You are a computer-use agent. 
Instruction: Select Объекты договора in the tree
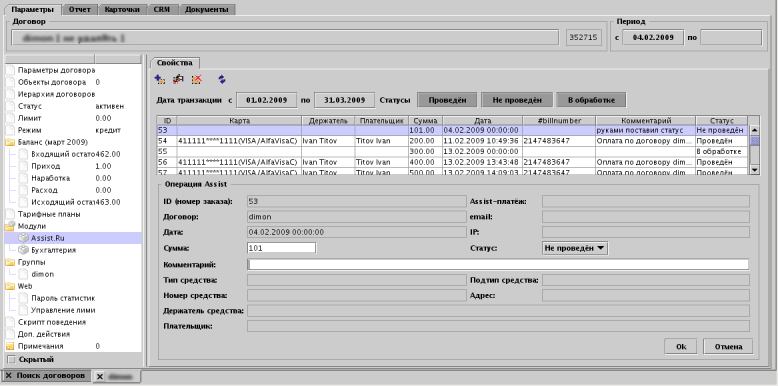click(52, 82)
